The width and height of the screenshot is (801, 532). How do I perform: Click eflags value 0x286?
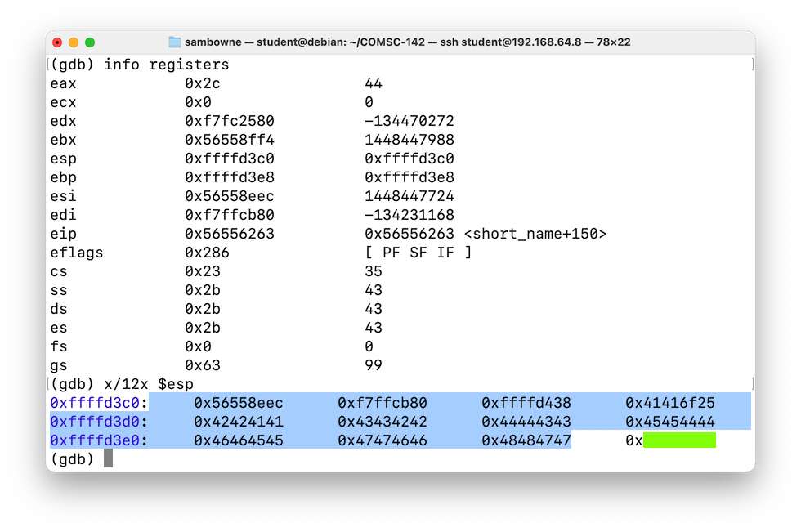[207, 253]
